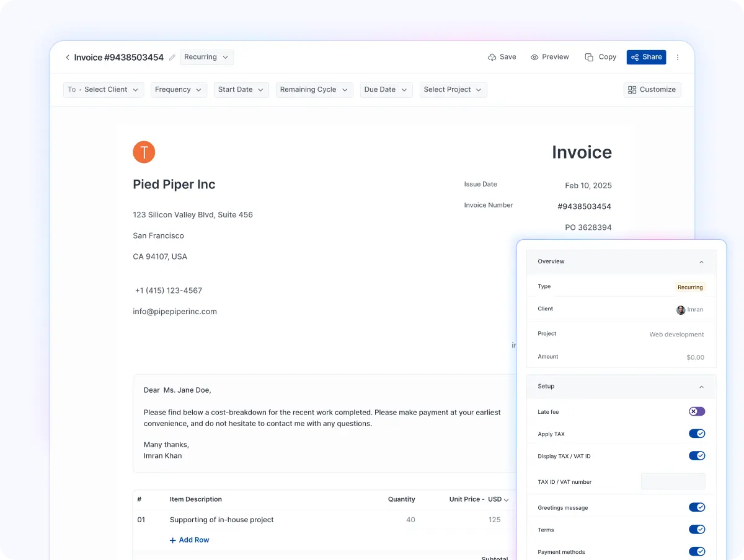
Task: Click the issue date Feb 10, 2025
Action: [588, 186]
